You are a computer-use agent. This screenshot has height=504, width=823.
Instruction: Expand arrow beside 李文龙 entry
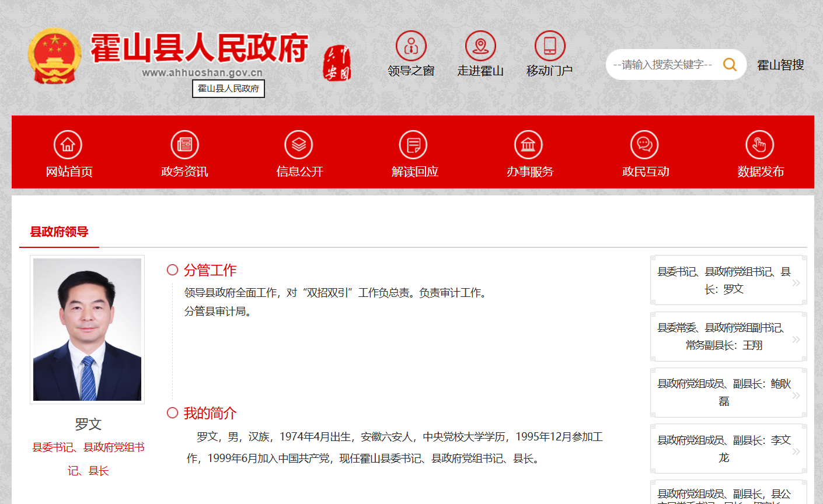pos(796,452)
